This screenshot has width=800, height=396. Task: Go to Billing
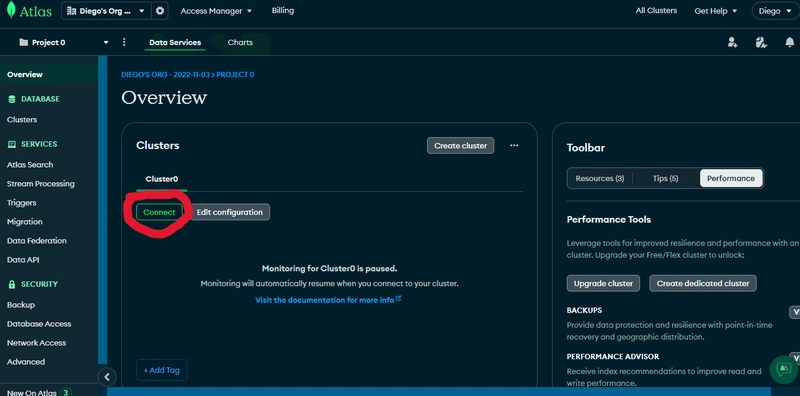click(283, 11)
